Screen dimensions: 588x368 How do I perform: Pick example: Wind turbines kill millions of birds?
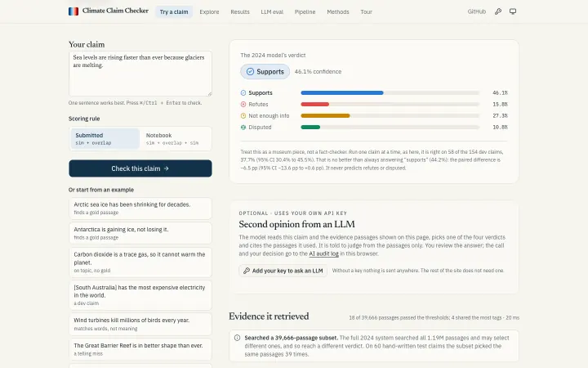140,324
